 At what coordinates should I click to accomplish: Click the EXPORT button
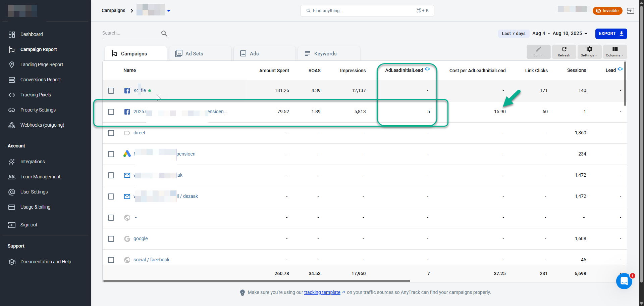[611, 34]
